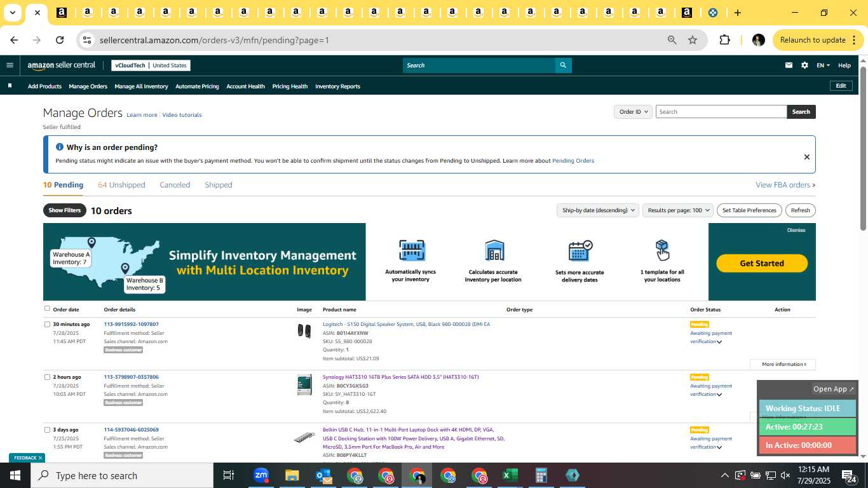868x488 pixels.
Task: Open Ship-by date sort dropdown
Action: pos(598,210)
